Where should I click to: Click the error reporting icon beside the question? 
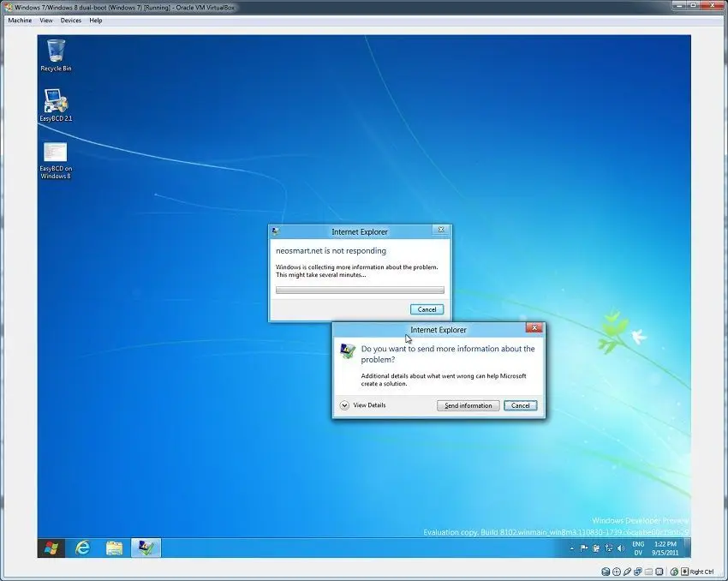(347, 351)
